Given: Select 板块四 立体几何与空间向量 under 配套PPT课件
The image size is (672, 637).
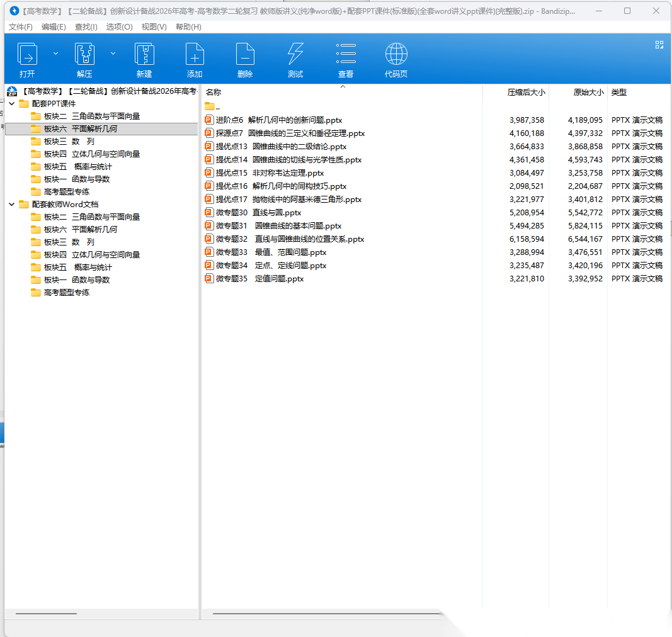Looking at the screenshot, I should tap(91, 154).
